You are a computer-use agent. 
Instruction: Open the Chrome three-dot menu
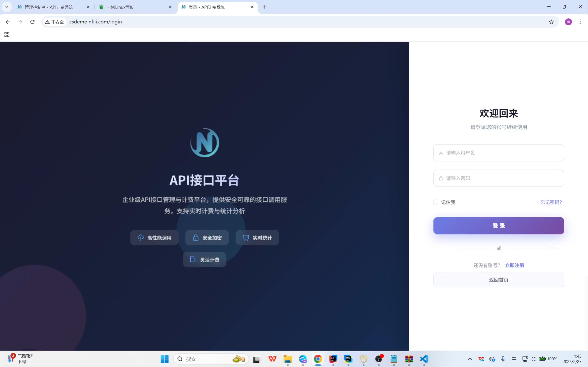coord(581,22)
